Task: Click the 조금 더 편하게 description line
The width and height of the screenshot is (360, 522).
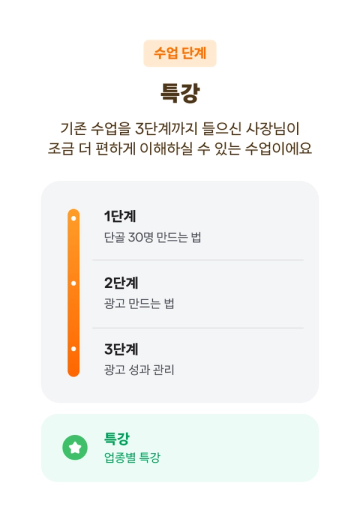Action: coord(180,149)
